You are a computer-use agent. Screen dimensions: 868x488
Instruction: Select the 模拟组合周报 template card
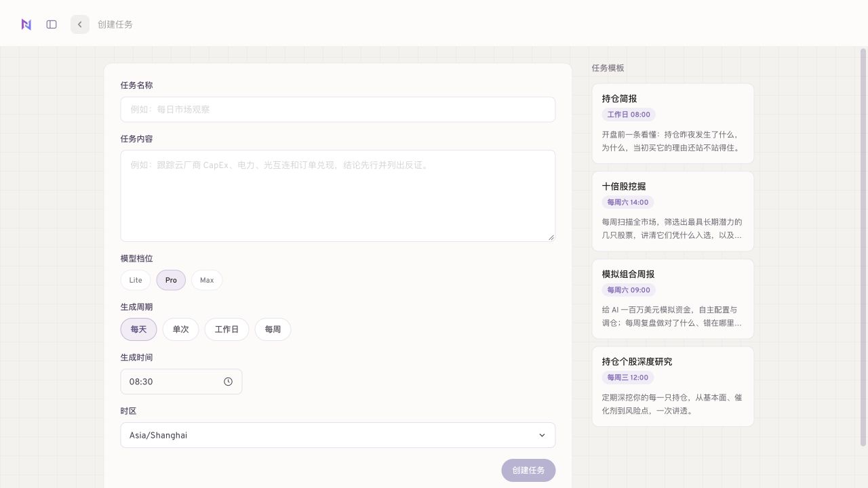click(x=673, y=299)
